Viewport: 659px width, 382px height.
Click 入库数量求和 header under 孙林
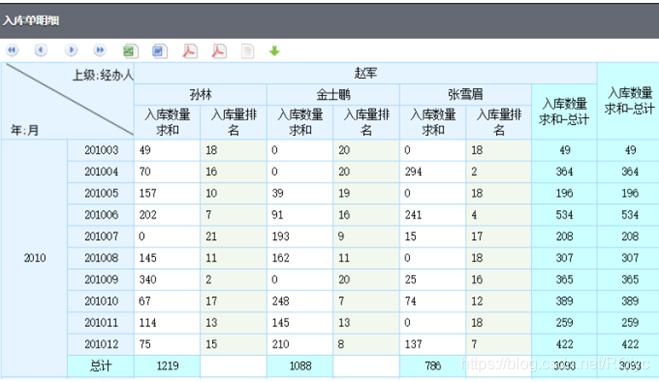(167, 122)
